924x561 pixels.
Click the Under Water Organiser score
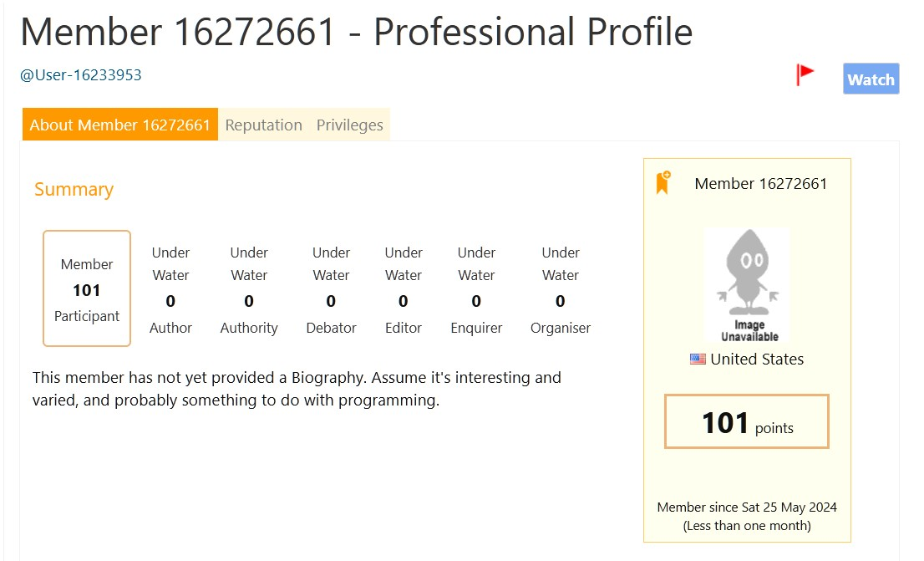(561, 289)
